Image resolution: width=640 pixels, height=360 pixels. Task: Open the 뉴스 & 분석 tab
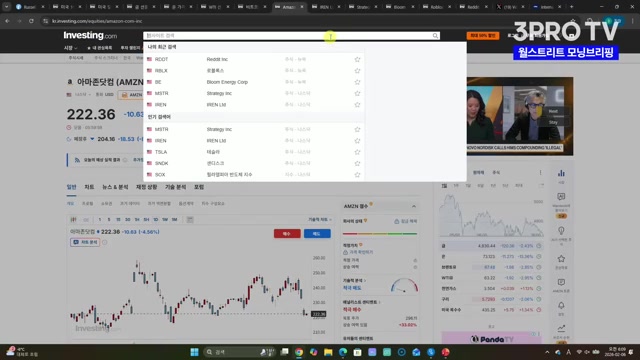click(115, 187)
